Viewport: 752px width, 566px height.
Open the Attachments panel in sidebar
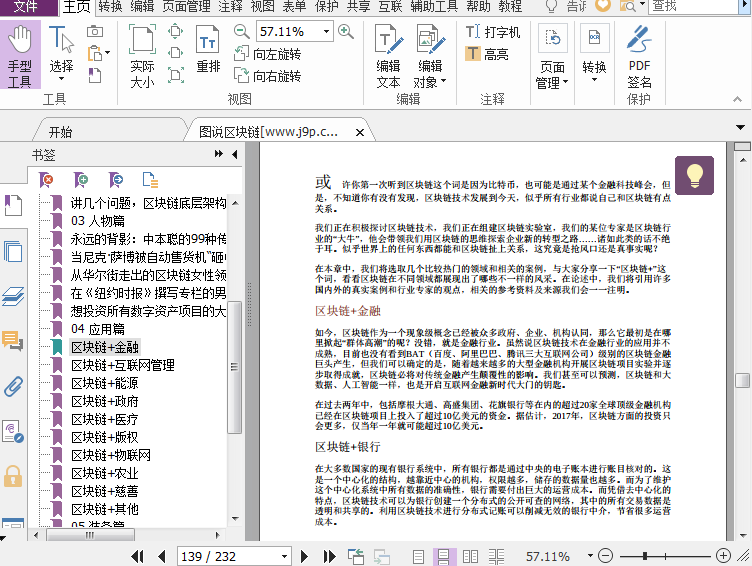pos(13,387)
